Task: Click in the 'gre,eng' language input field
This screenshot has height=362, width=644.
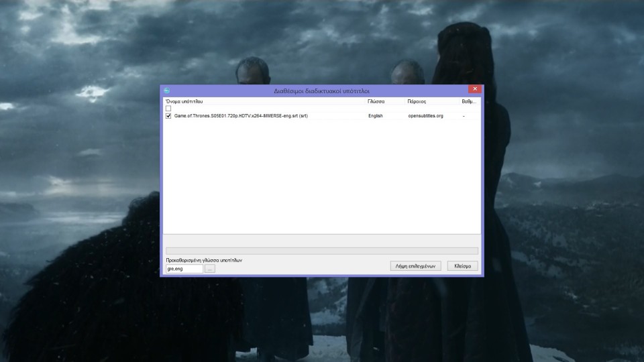Action: point(184,268)
